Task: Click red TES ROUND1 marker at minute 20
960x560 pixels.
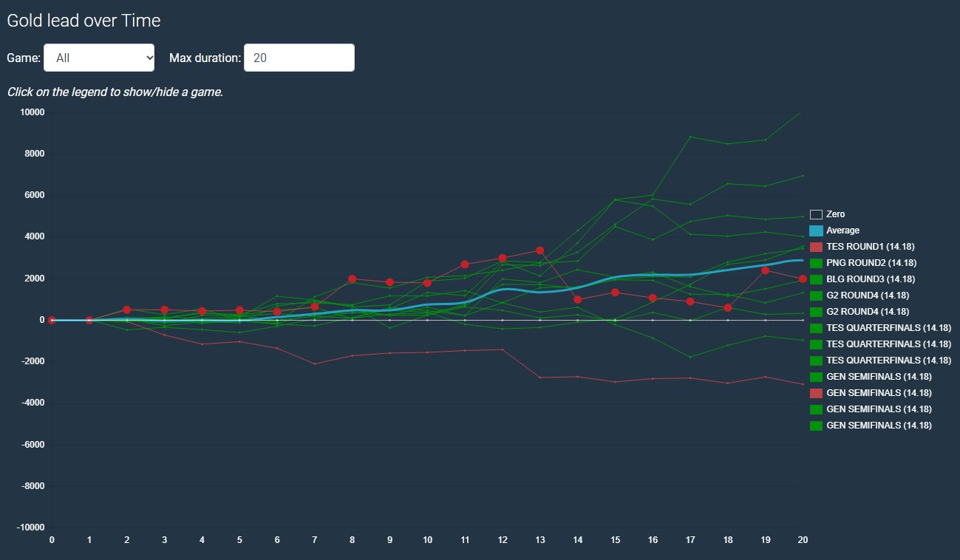Action: click(803, 279)
